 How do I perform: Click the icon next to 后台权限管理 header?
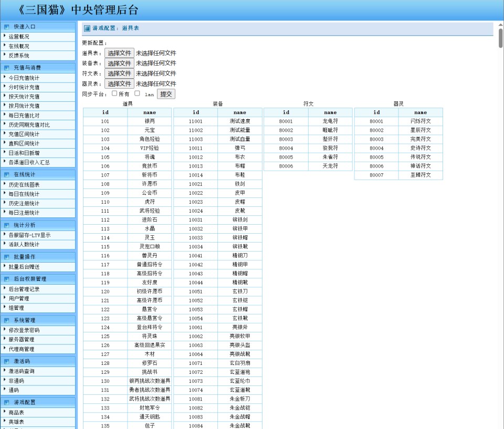6,279
